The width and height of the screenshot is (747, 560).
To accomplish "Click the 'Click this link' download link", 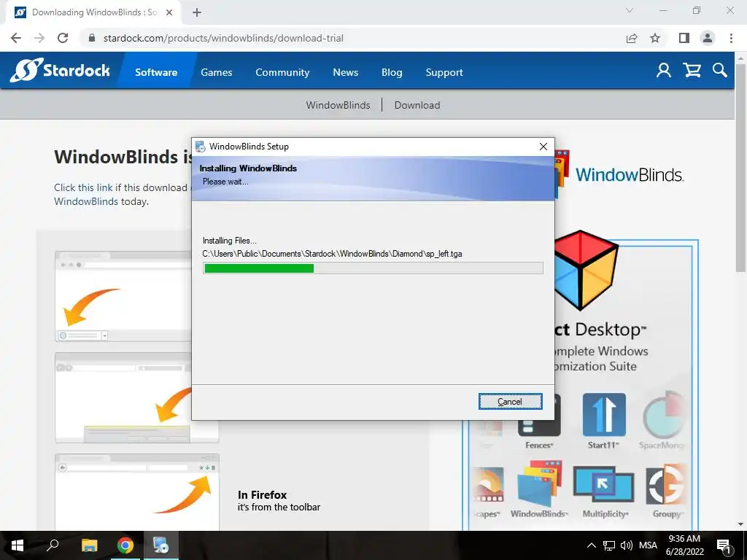I will [83, 187].
